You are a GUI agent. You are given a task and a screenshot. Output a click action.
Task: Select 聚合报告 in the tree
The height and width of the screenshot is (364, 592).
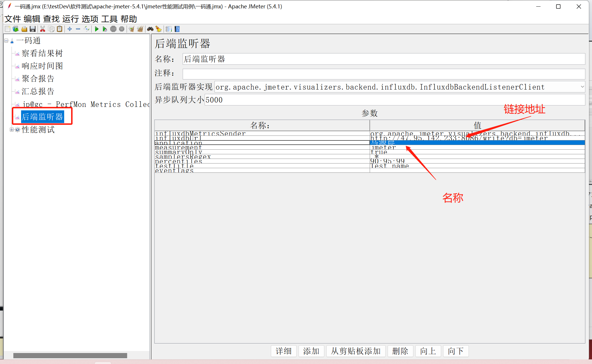pyautogui.click(x=38, y=79)
